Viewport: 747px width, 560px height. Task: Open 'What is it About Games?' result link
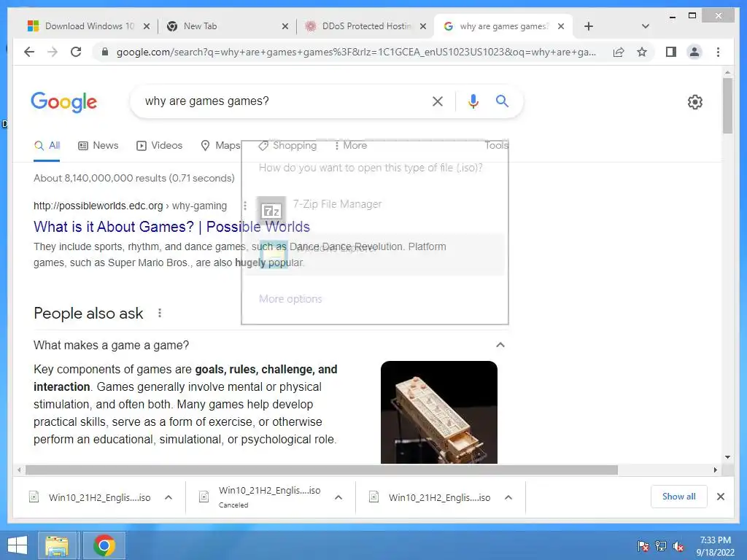coord(171,227)
